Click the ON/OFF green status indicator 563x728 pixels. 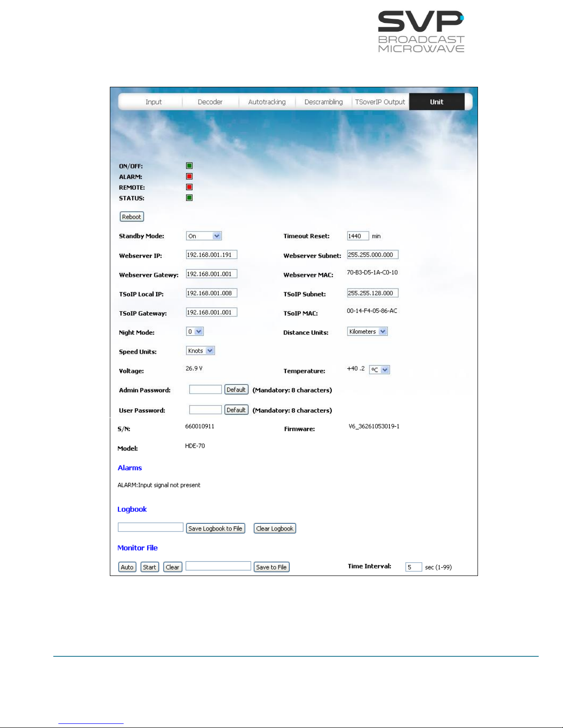coord(189,166)
